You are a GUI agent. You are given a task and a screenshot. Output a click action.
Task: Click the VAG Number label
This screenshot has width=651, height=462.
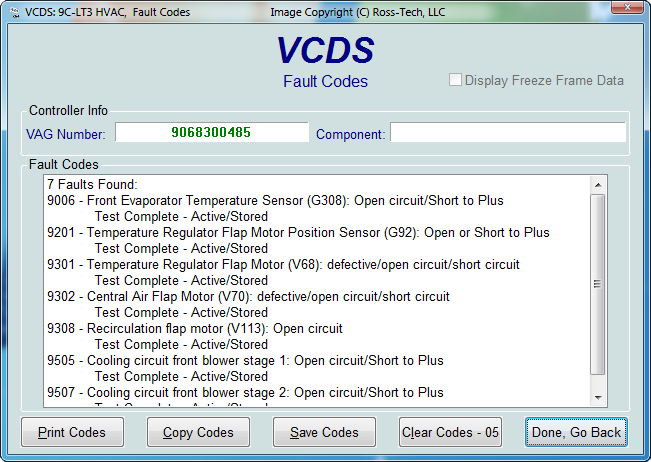tap(66, 134)
